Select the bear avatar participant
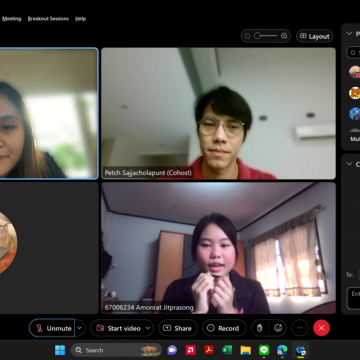The image size is (360, 360). [355, 93]
